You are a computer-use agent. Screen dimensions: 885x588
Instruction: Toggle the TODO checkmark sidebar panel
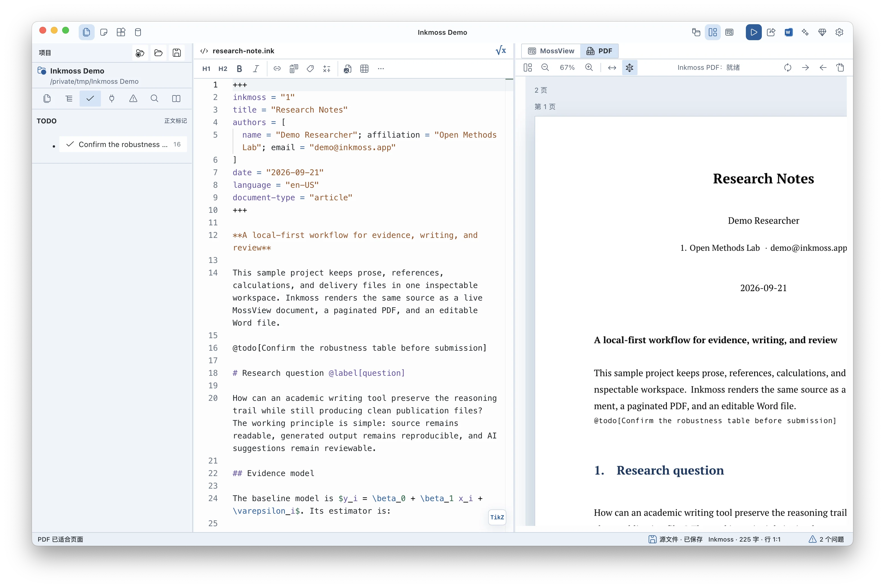pyautogui.click(x=90, y=99)
